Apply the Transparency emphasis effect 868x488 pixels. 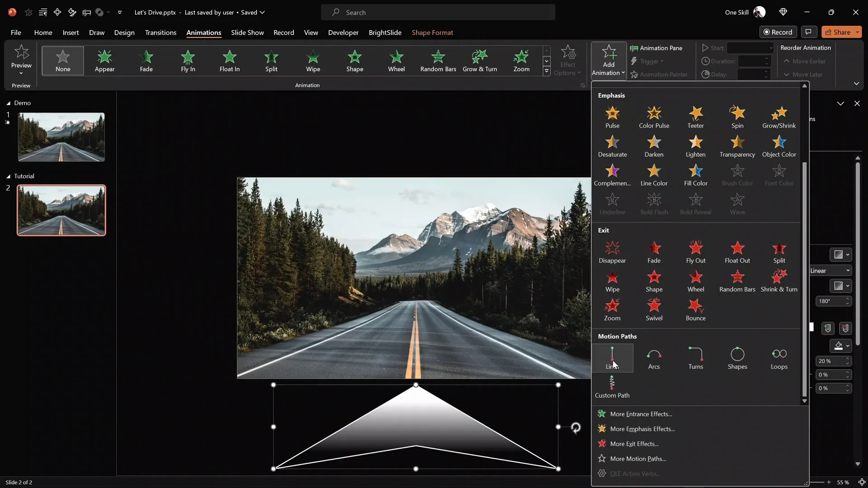click(x=737, y=146)
